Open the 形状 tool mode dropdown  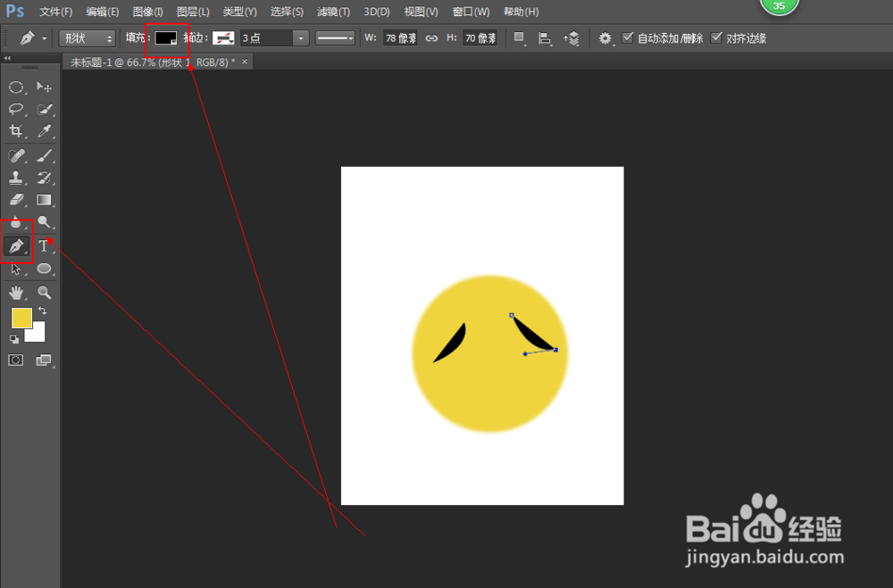[x=88, y=38]
